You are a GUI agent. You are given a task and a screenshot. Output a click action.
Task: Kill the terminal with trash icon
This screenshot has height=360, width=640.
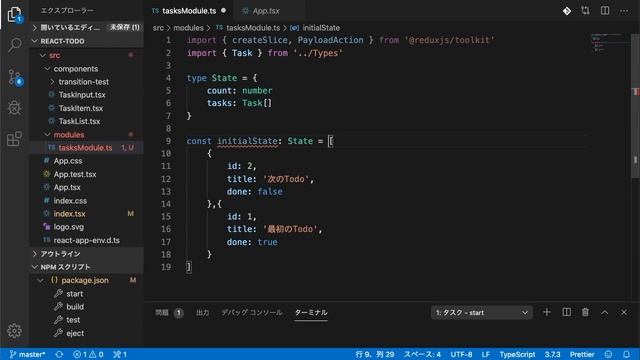[585, 312]
